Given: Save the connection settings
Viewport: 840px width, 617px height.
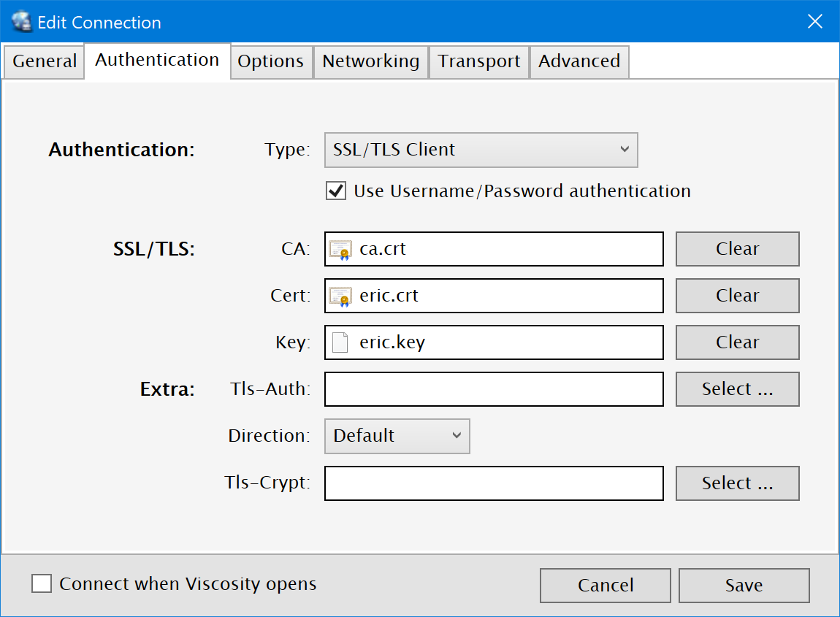Looking at the screenshot, I should click(x=744, y=586).
